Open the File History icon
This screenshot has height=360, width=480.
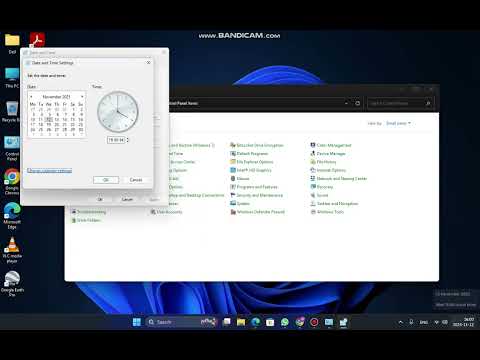[x=313, y=162]
